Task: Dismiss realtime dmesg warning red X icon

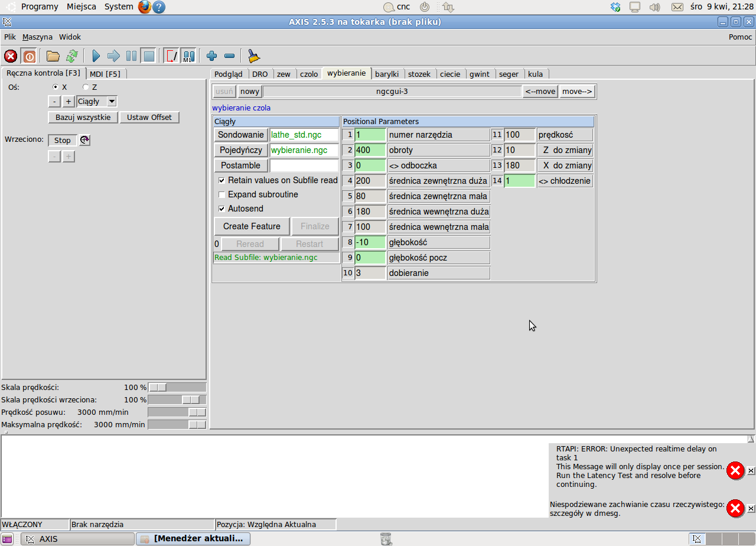Action: (735, 508)
